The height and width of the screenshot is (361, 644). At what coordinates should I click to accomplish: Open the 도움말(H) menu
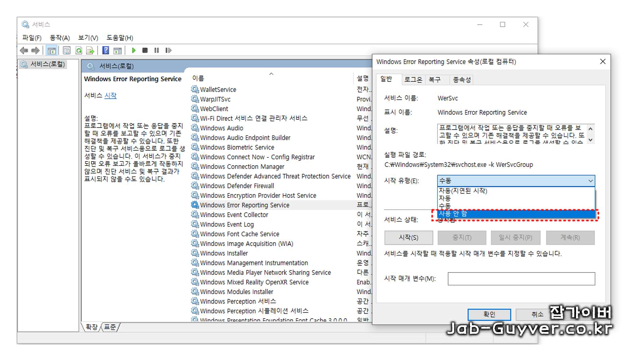coord(120,38)
